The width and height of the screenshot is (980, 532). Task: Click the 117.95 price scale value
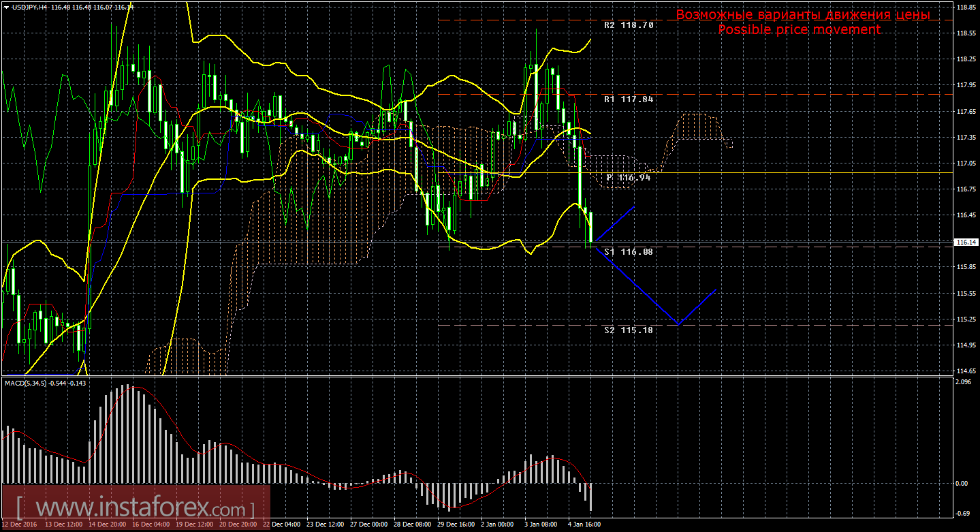[x=967, y=85]
